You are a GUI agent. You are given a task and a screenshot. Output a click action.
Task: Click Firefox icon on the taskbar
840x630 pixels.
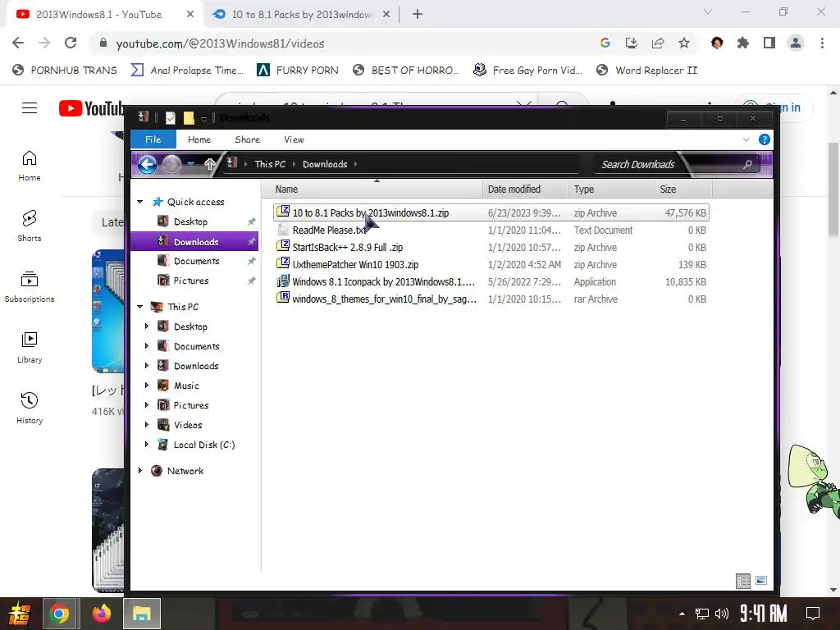coord(101,614)
